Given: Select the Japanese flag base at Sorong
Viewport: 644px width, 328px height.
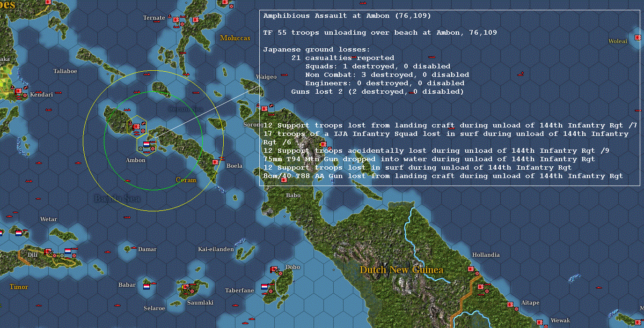Looking at the screenshot, I should [x=264, y=109].
